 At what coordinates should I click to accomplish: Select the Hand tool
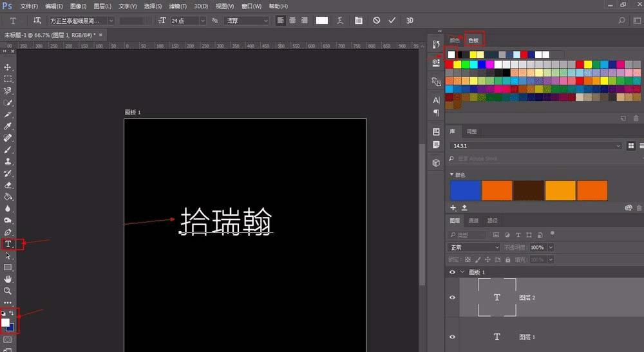click(8, 279)
